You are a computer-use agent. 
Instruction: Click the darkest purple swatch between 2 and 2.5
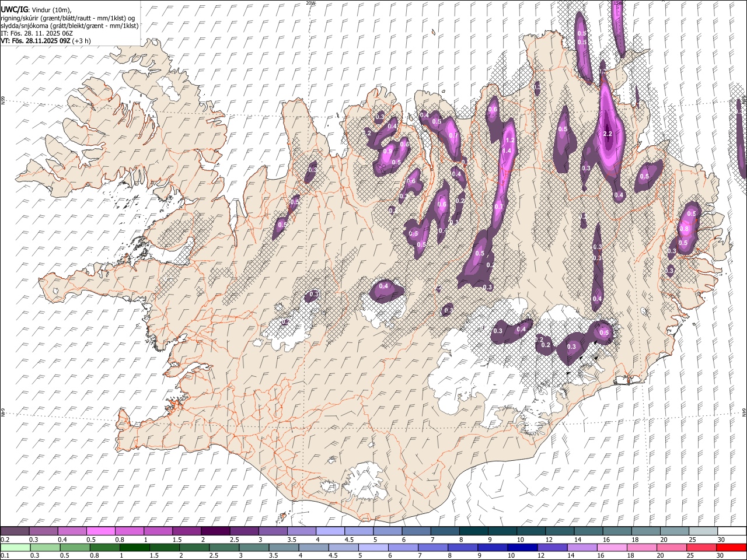click(x=215, y=531)
